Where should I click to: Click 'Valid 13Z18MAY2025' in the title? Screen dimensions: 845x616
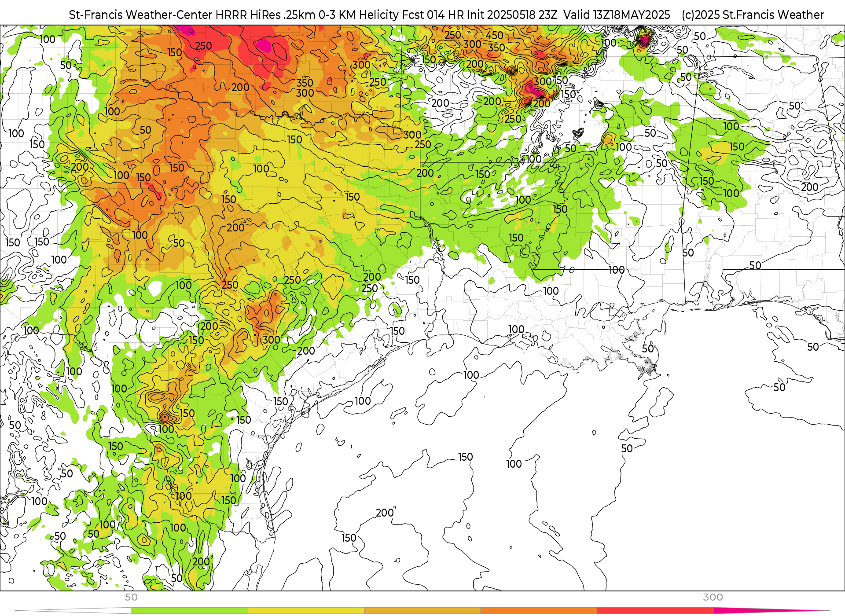[x=617, y=15]
